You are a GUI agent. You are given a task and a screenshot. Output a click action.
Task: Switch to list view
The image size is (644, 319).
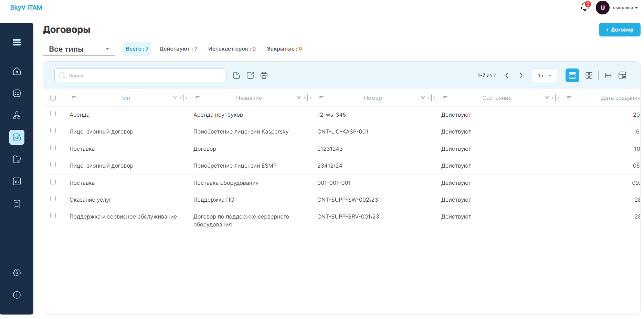pyautogui.click(x=572, y=75)
